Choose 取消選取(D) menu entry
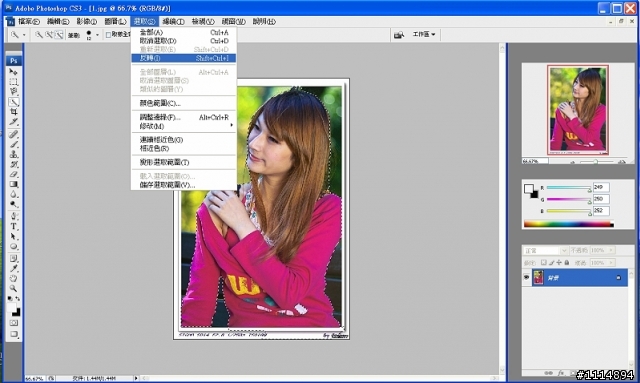The width and height of the screenshot is (640, 383). pyautogui.click(x=184, y=41)
